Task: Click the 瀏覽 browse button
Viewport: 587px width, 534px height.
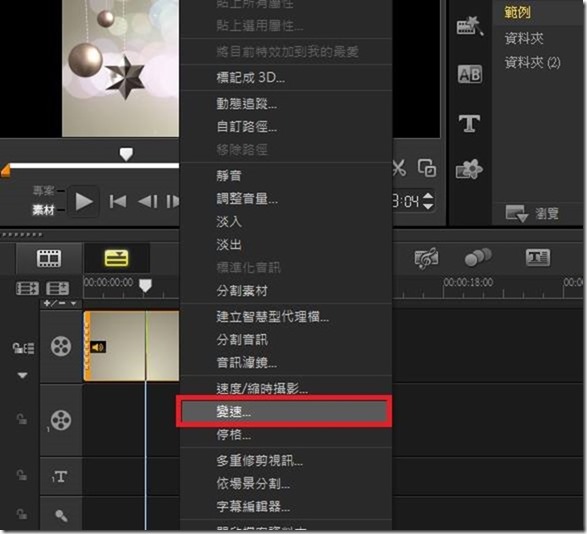Action: 532,214
